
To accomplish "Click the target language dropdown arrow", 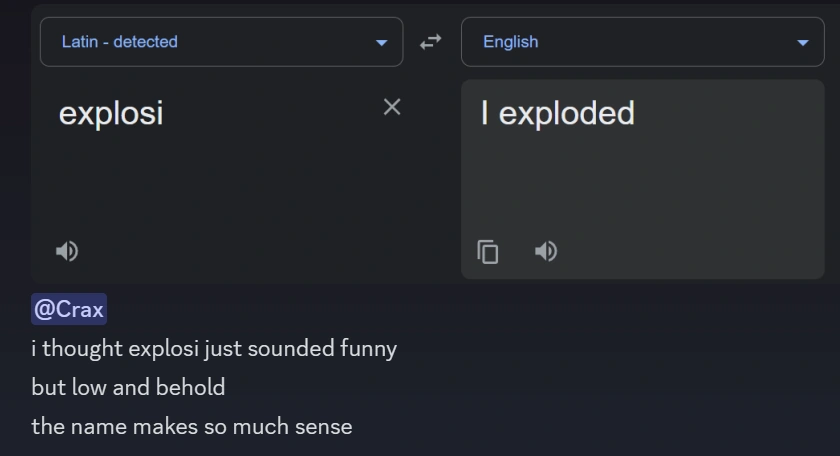I will pos(803,43).
